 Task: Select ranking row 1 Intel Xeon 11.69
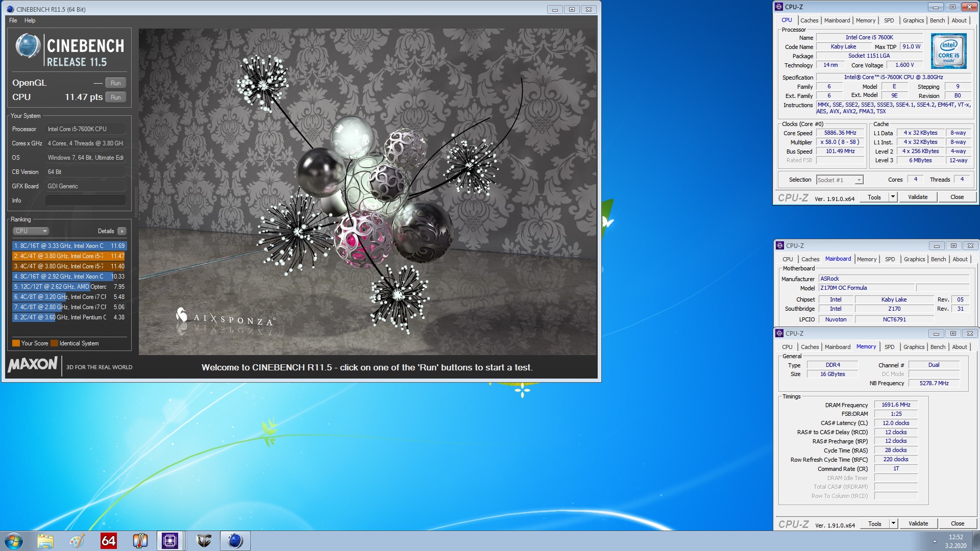point(69,246)
